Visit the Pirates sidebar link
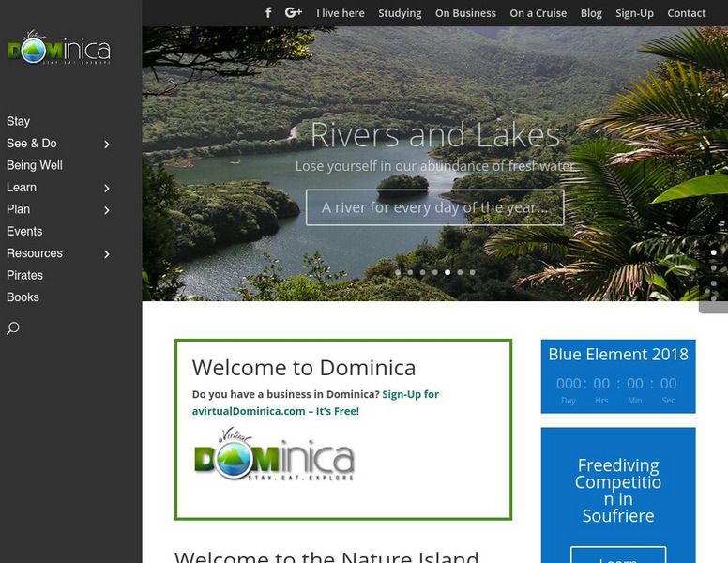 pos(24,275)
